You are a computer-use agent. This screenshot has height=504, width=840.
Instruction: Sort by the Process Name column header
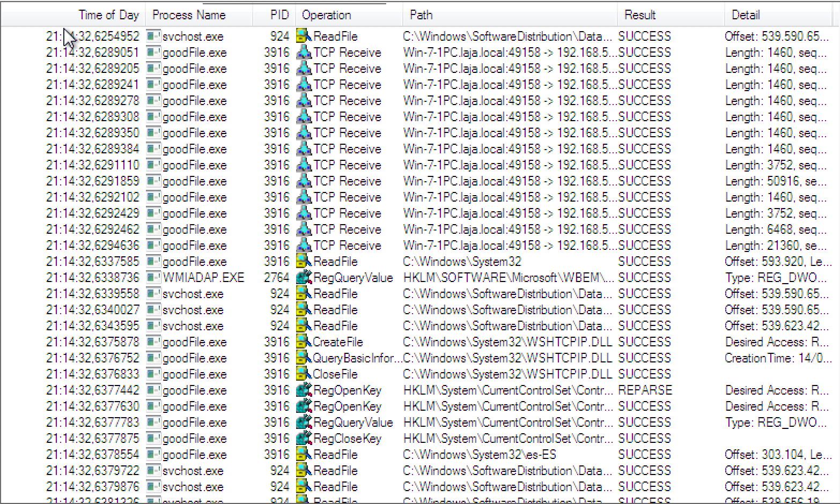click(x=189, y=15)
